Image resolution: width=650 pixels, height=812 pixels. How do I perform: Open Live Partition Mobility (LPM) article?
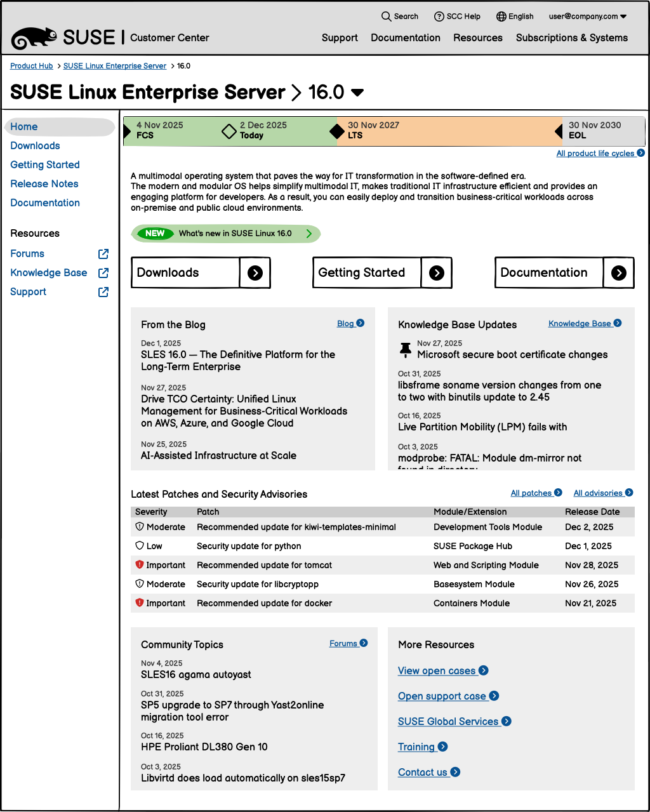482,427
